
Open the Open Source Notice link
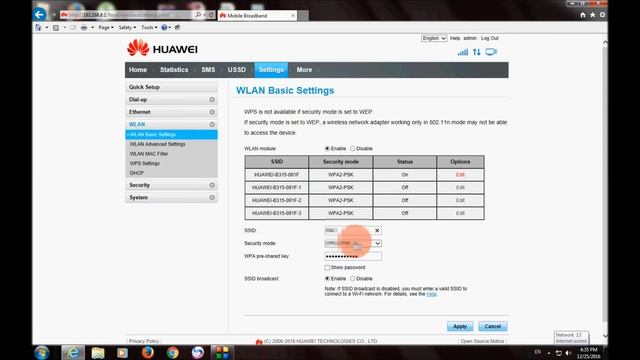(x=482, y=341)
